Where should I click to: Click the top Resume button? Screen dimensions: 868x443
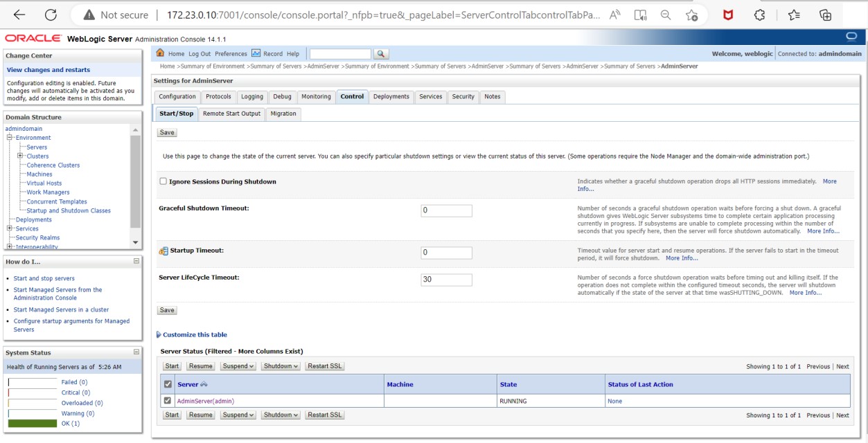(x=201, y=366)
